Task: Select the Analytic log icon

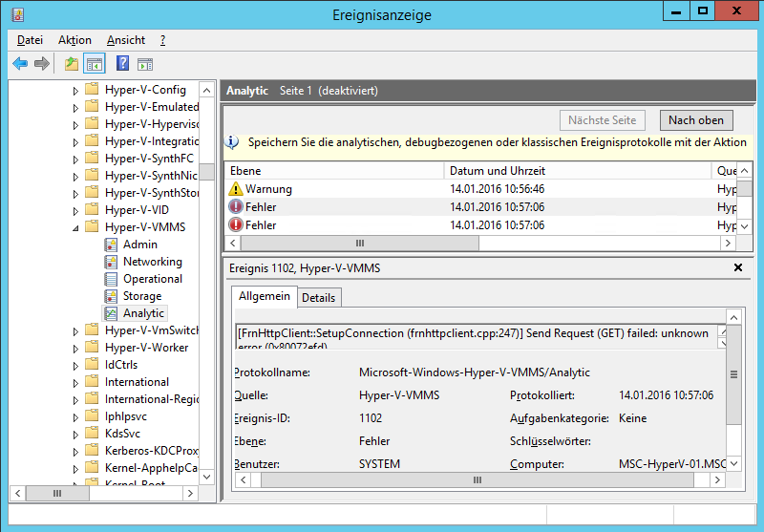Action: [111, 313]
